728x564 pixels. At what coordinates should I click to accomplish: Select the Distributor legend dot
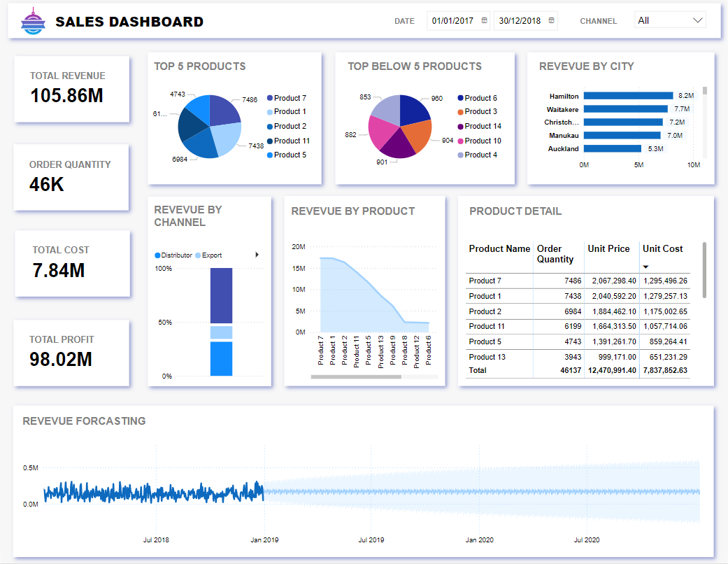pyautogui.click(x=157, y=255)
